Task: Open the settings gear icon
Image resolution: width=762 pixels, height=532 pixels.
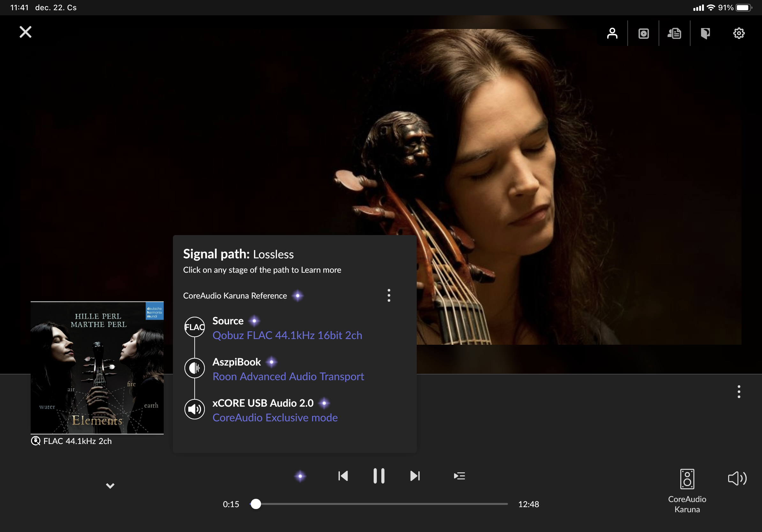Action: coord(738,33)
